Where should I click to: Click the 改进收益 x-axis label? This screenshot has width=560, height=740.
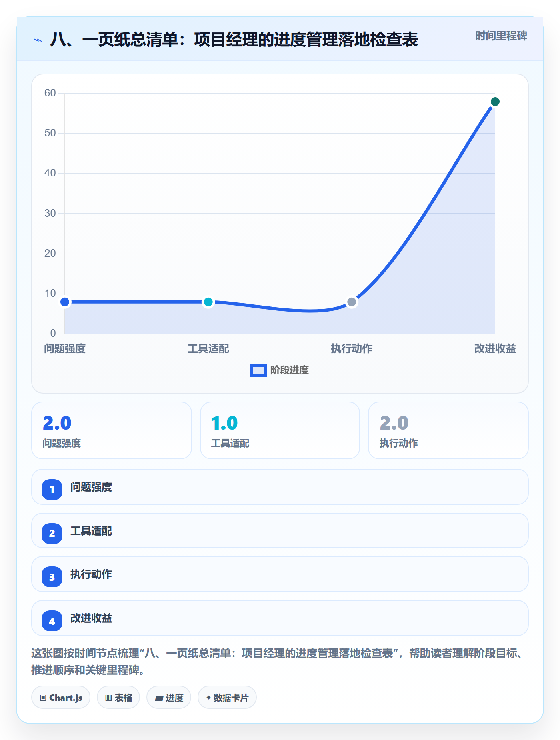(495, 349)
